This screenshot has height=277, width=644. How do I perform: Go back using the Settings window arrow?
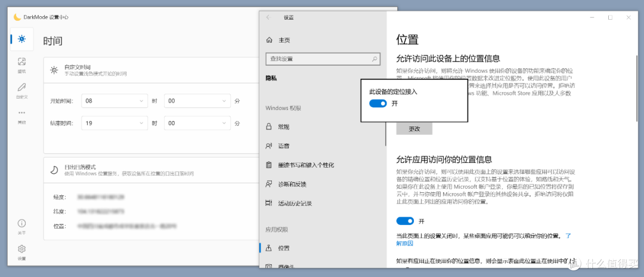[268, 17]
